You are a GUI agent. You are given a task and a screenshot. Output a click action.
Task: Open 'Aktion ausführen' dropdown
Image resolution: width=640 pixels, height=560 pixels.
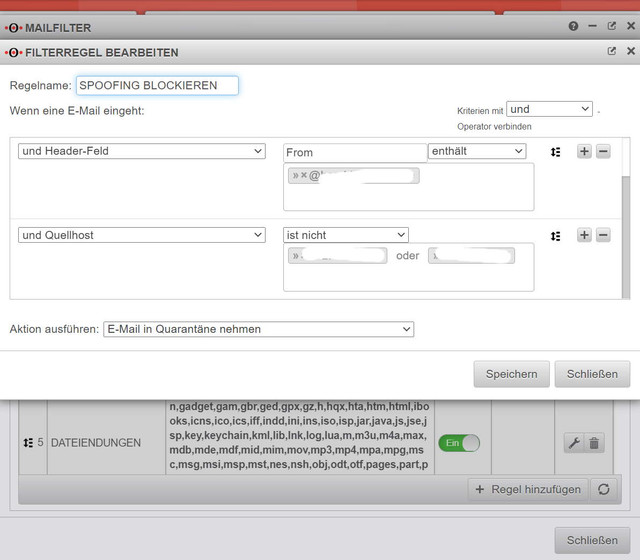coord(258,329)
